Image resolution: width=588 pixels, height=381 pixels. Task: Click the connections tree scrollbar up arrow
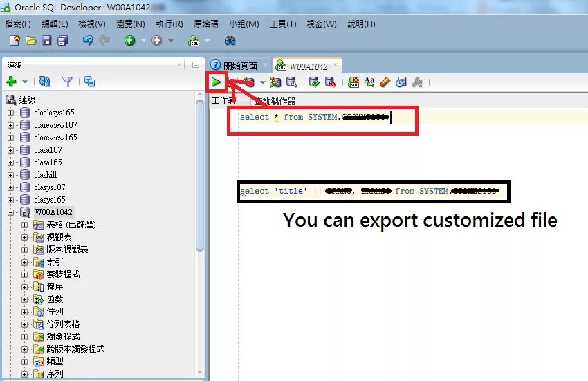200,95
